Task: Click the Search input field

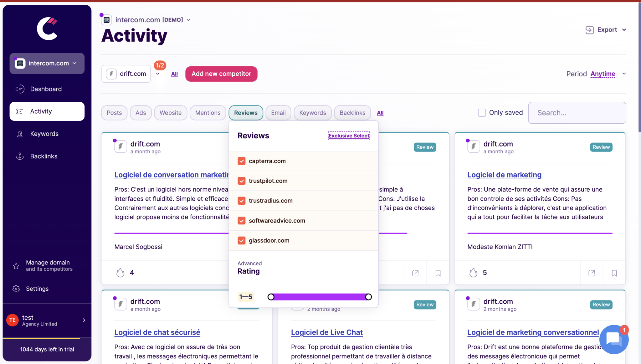Action: click(577, 113)
